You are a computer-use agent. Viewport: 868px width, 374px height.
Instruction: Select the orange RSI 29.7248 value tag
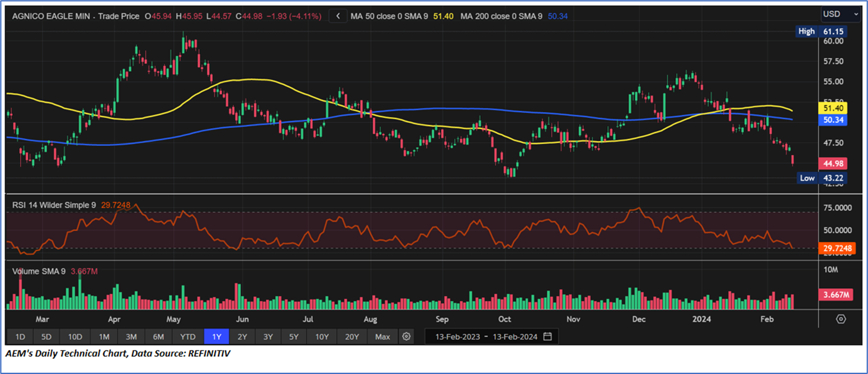[x=837, y=248]
